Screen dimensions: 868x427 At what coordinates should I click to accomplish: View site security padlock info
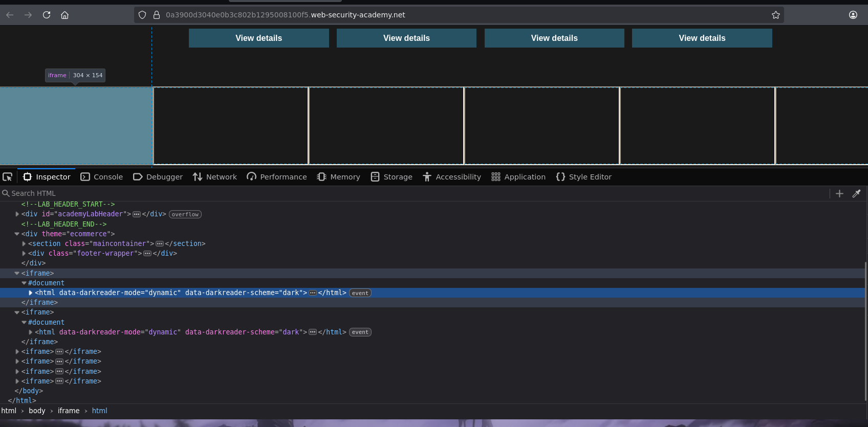pos(157,15)
